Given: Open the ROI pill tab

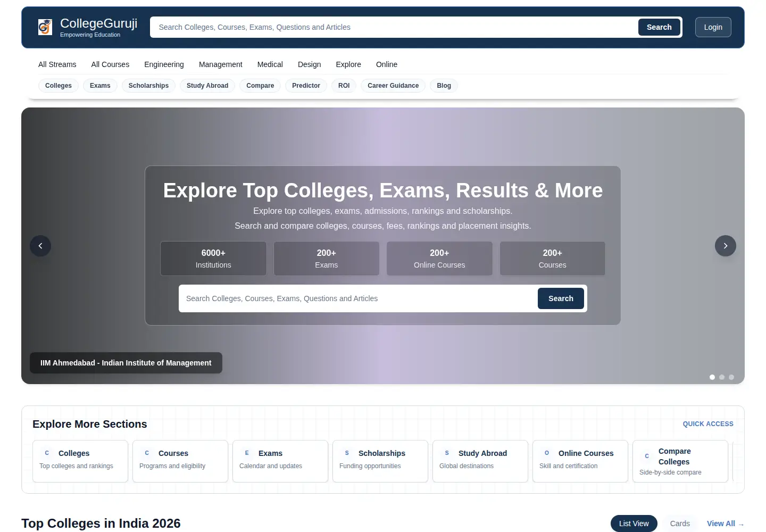Looking at the screenshot, I should (x=344, y=86).
